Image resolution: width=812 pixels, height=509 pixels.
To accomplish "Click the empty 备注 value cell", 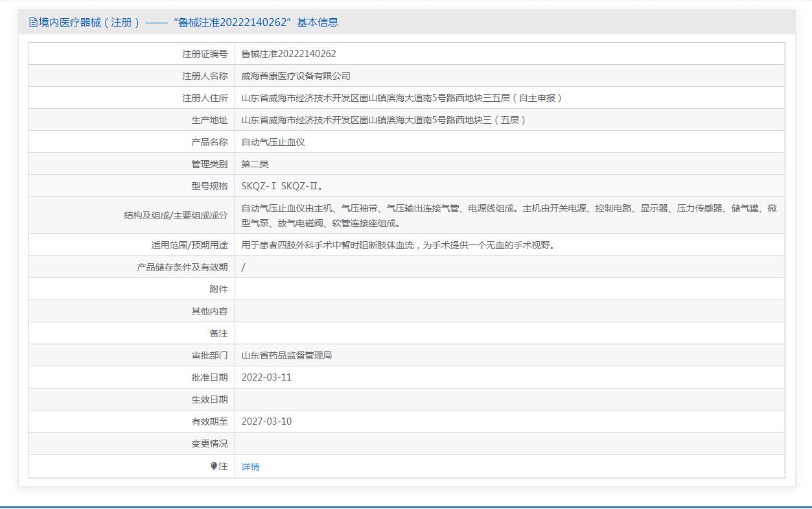I will 509,333.
